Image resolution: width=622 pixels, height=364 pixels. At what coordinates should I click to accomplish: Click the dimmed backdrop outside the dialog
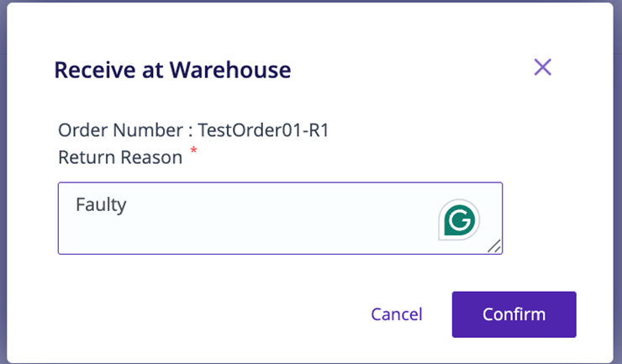tap(4, 168)
